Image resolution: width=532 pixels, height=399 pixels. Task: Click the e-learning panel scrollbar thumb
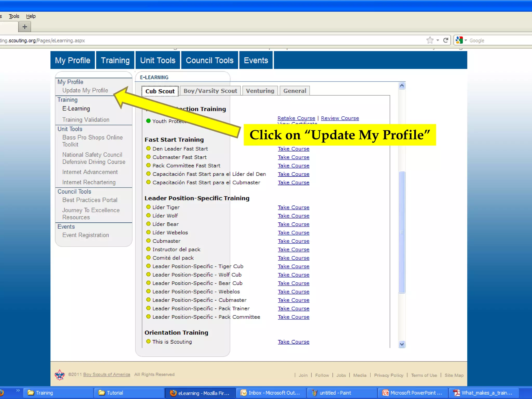402,232
